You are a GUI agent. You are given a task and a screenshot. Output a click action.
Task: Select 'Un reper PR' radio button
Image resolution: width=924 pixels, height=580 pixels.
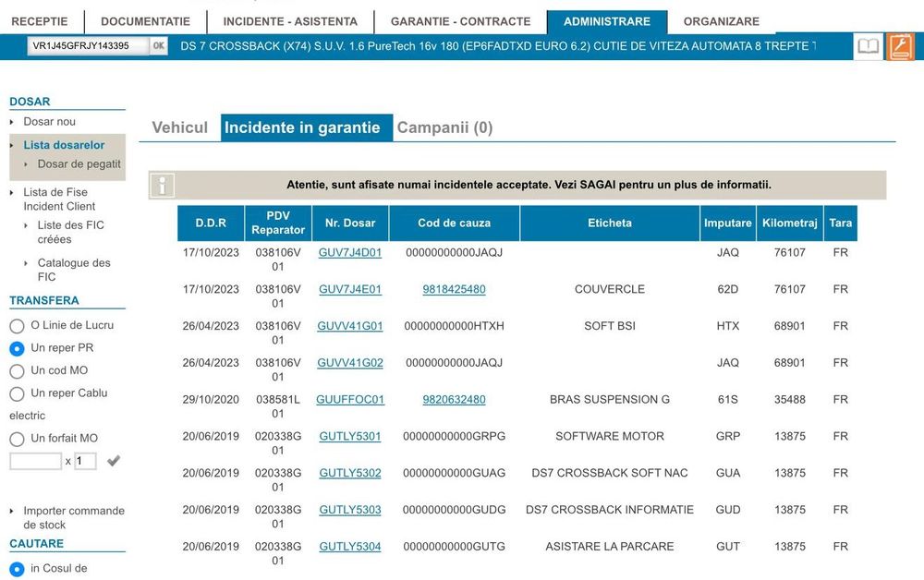pos(17,348)
